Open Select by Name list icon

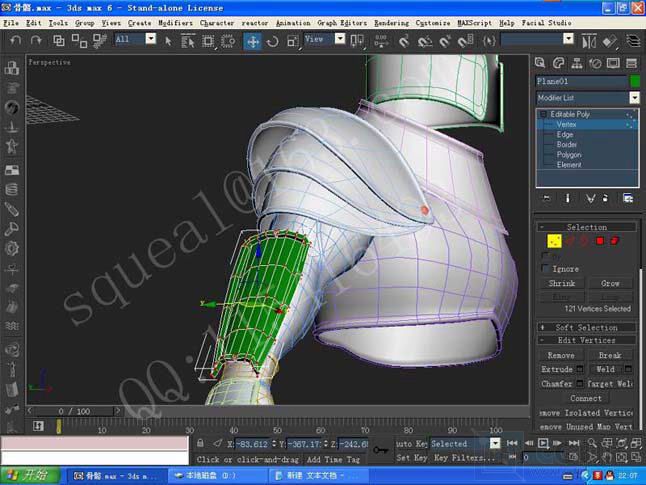point(188,41)
